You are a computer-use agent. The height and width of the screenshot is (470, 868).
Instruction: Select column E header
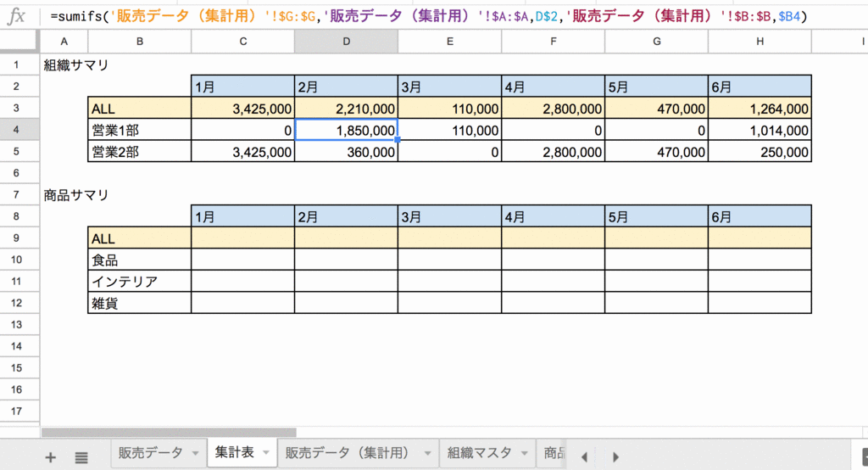[449, 42]
